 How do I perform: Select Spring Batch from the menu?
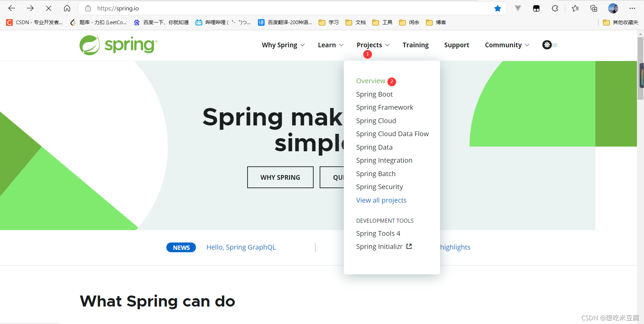point(376,174)
